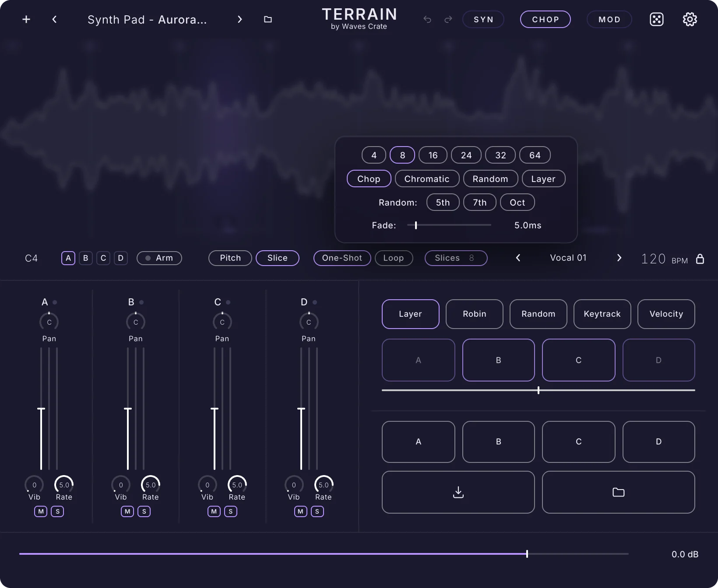The image size is (718, 588).
Task: Click the download/save icon button
Action: click(458, 492)
